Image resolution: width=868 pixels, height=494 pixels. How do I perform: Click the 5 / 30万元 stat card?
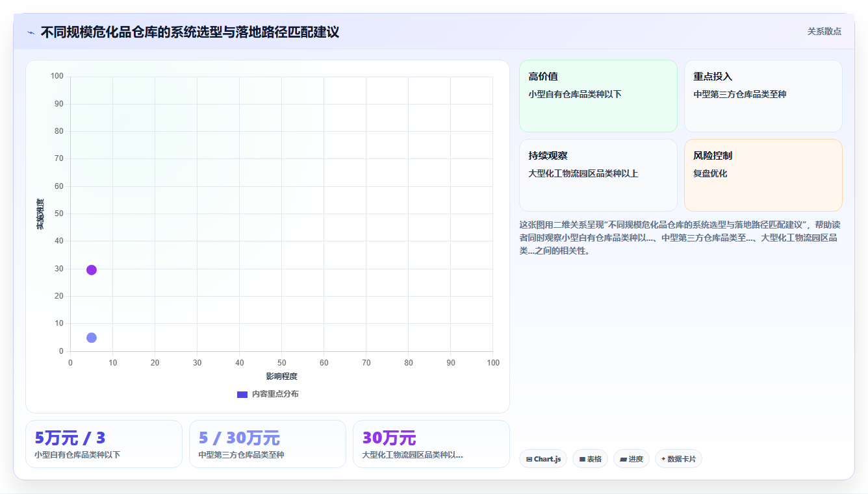point(268,444)
